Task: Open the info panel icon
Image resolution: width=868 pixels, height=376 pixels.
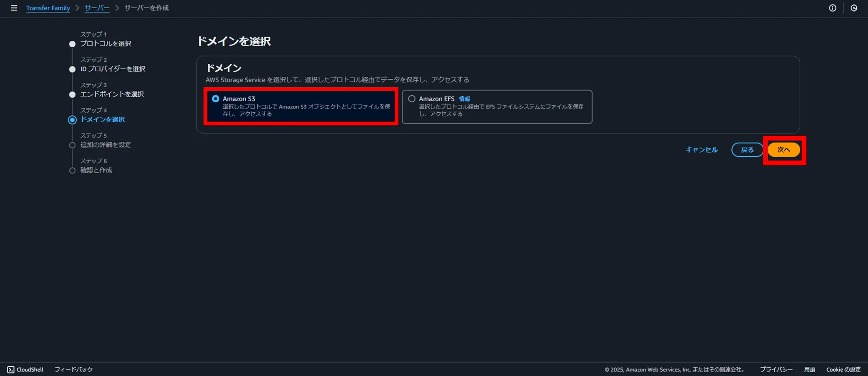Action: [x=832, y=8]
